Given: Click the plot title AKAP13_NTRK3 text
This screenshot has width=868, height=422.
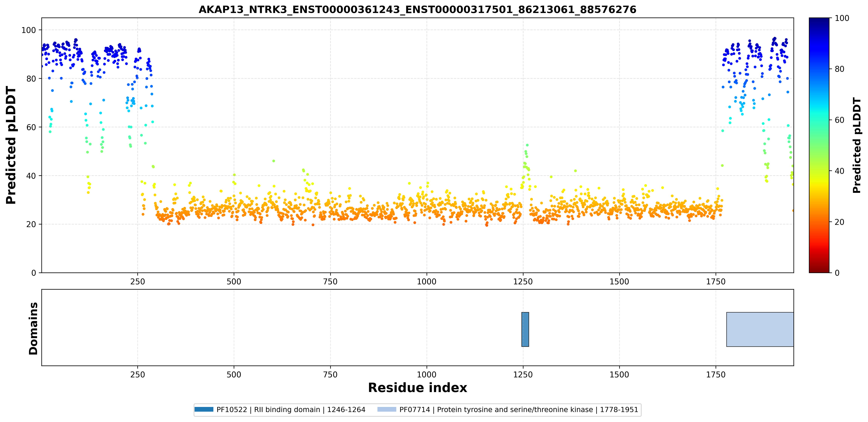Looking at the screenshot, I should click(417, 9).
